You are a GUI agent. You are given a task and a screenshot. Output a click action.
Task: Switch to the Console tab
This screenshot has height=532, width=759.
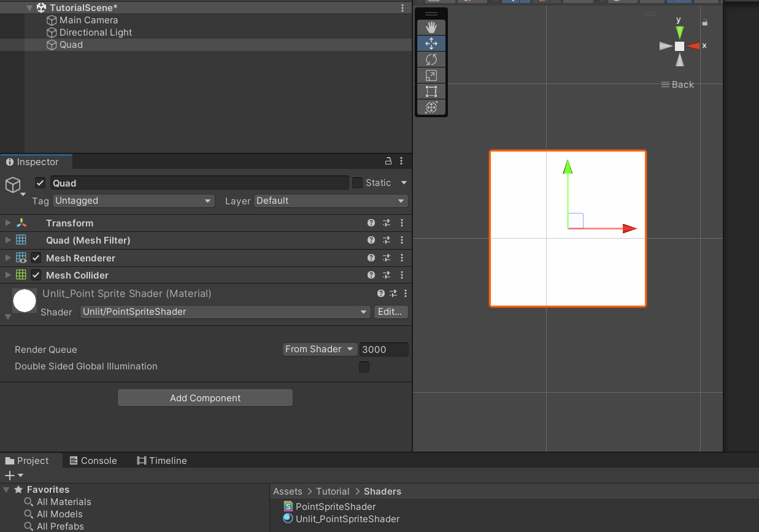click(x=93, y=460)
